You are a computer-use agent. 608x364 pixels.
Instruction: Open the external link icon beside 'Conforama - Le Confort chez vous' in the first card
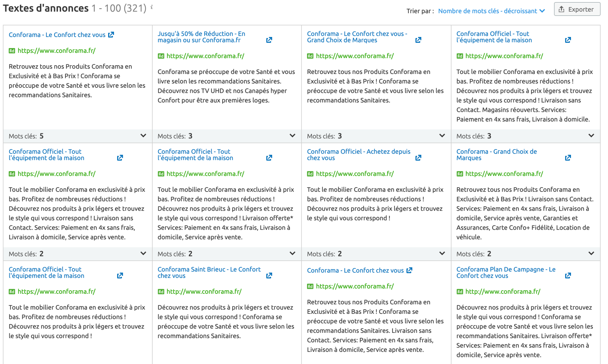point(111,35)
